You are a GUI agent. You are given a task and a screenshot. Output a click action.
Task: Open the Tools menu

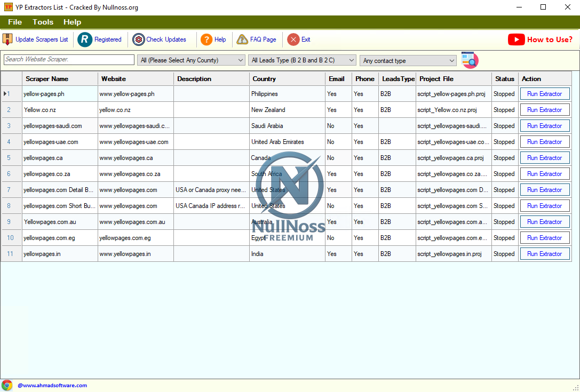43,22
